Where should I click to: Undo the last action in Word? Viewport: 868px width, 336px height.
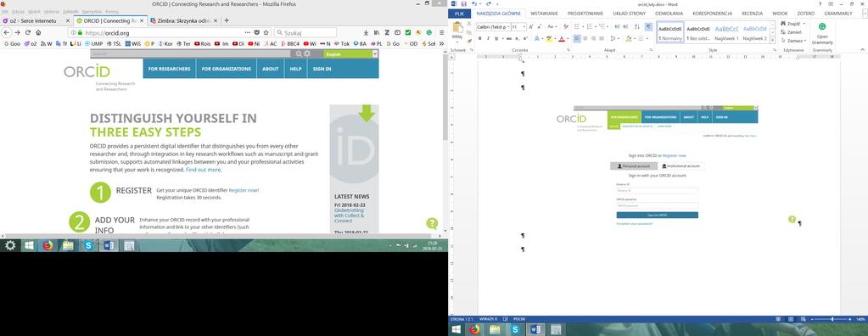(473, 4)
